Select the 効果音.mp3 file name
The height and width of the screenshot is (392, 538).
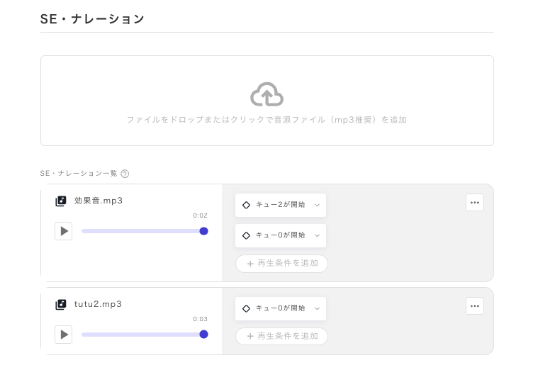[99, 201]
